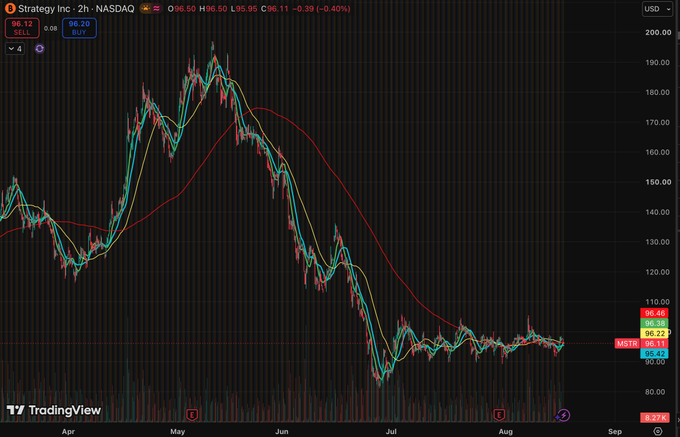Click the green 96.38 indicator price label
This screenshot has height=437, width=680.
(654, 323)
